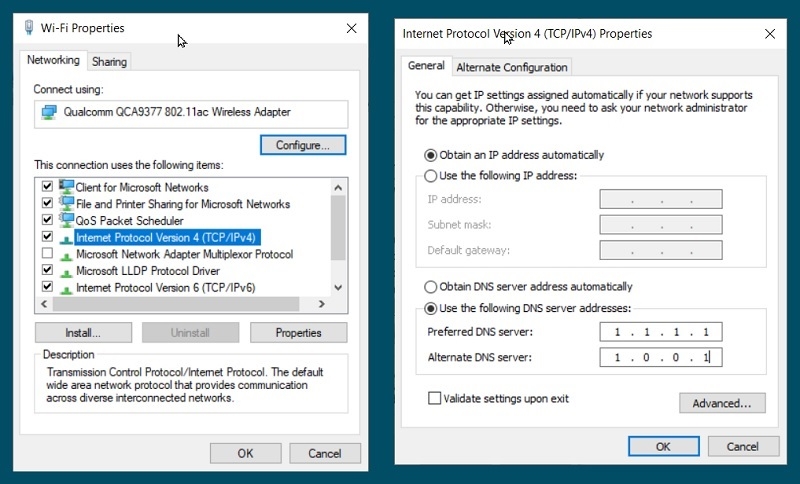Open the Alternate Configuration tab

511,68
